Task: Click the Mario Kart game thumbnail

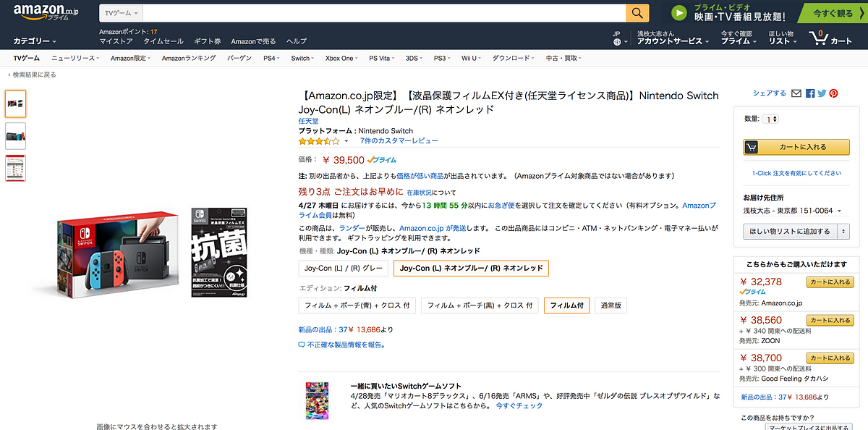Action: [317, 401]
